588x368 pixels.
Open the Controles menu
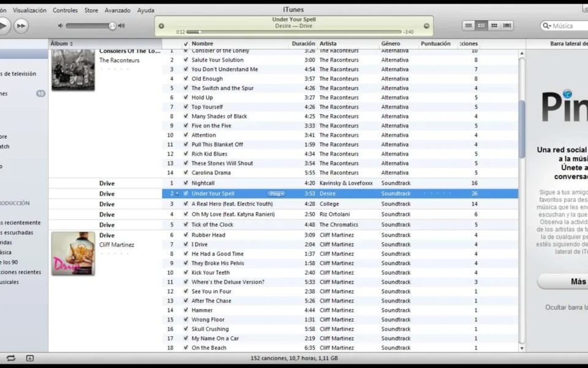click(x=66, y=10)
